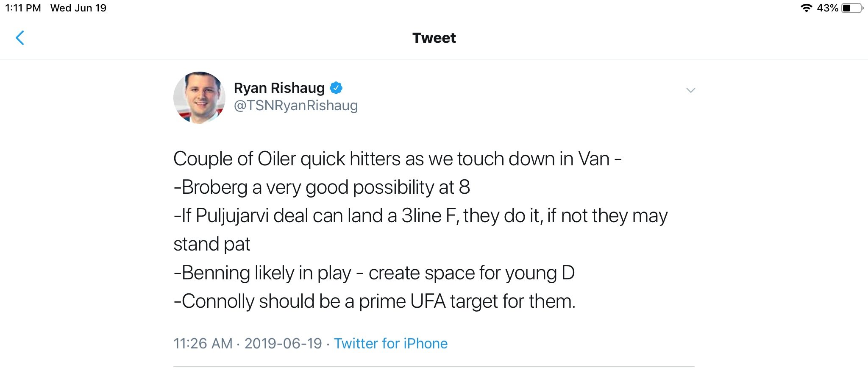Tap the 'Benning likely in play' line
868x379 pixels.
coord(374,273)
